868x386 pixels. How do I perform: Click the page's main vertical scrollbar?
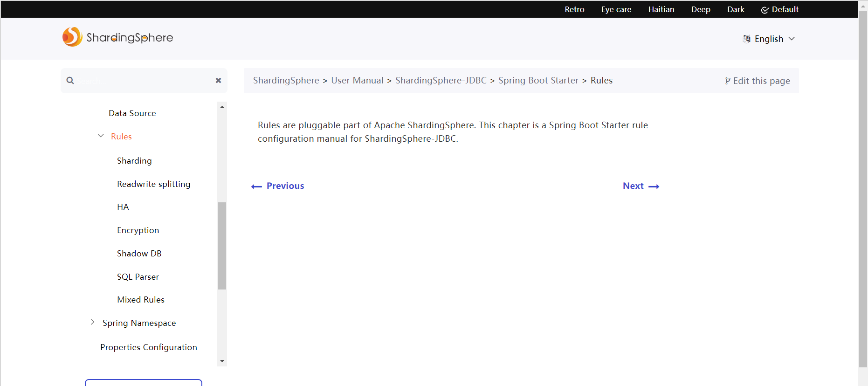tap(863, 189)
